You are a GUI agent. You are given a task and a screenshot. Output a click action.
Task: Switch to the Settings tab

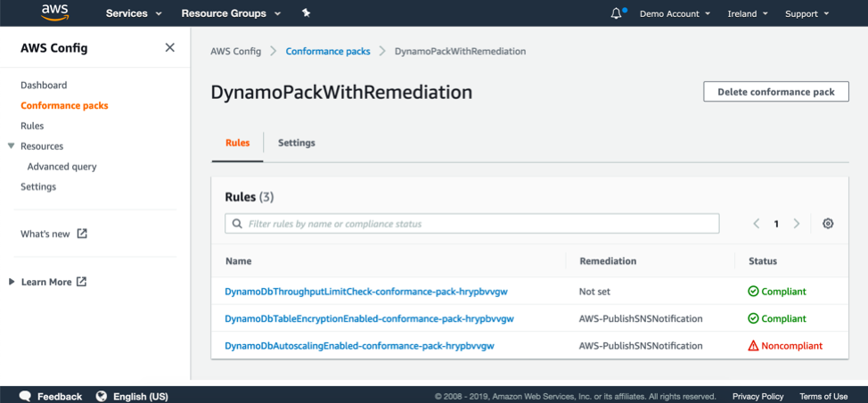(x=296, y=143)
